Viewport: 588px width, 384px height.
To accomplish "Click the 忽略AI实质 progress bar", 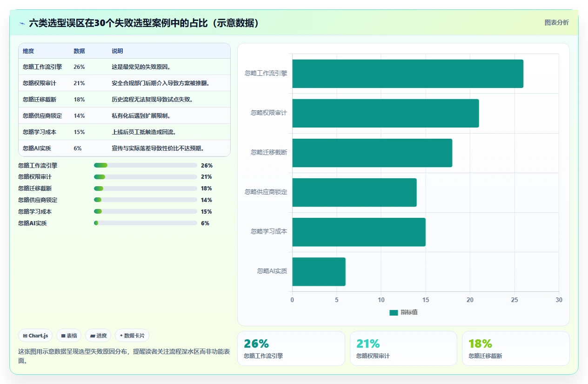I will [x=146, y=223].
